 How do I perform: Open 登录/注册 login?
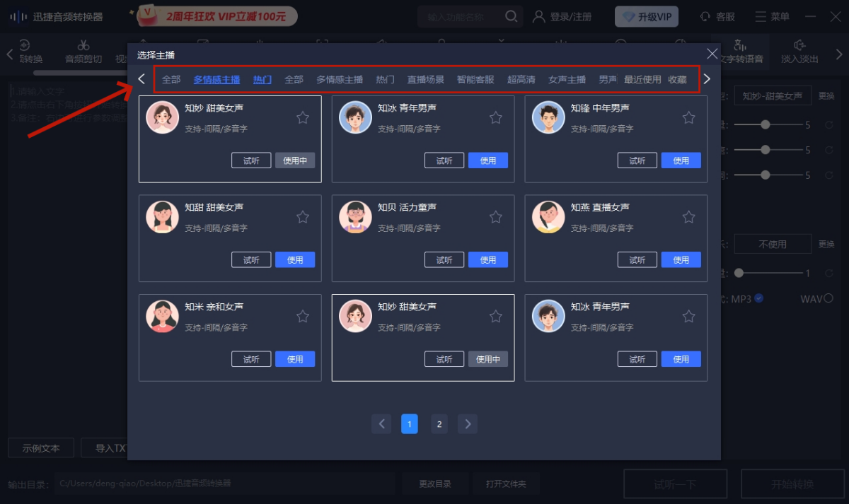point(562,16)
